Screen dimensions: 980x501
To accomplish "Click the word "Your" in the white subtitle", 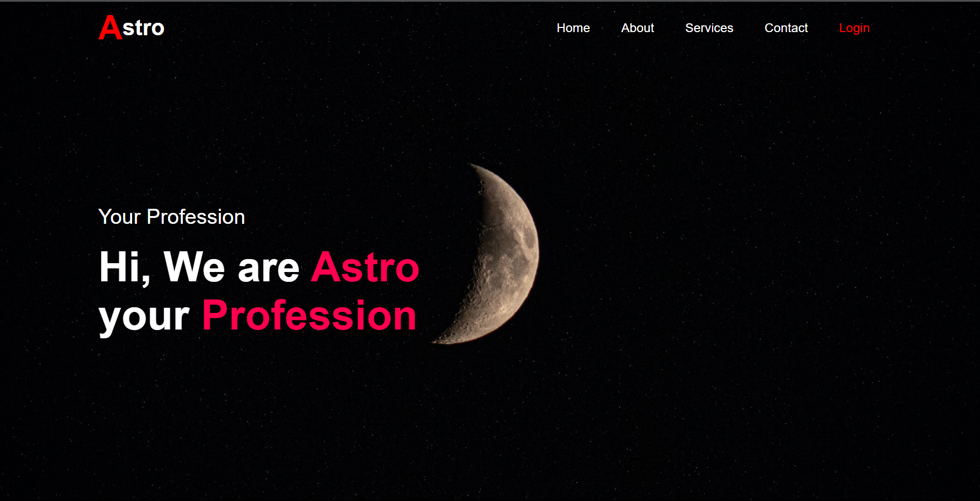I will [119, 217].
